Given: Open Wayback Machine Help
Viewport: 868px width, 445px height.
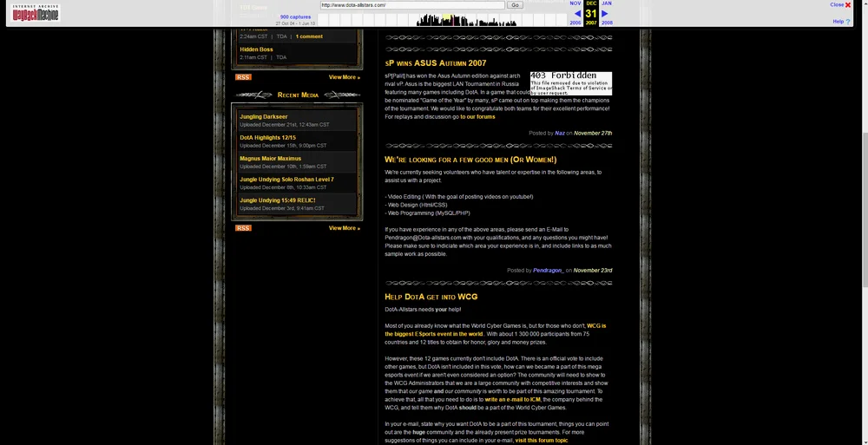Looking at the screenshot, I should coord(841,22).
